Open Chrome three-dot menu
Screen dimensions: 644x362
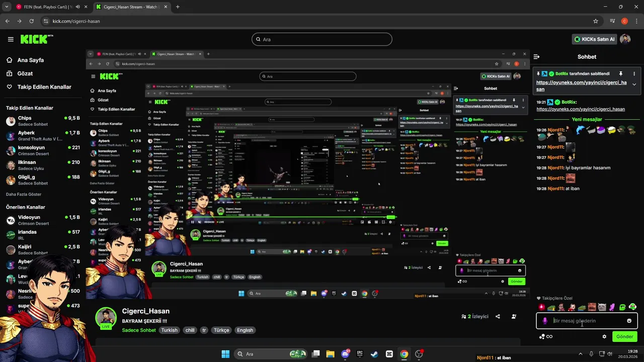636,21
